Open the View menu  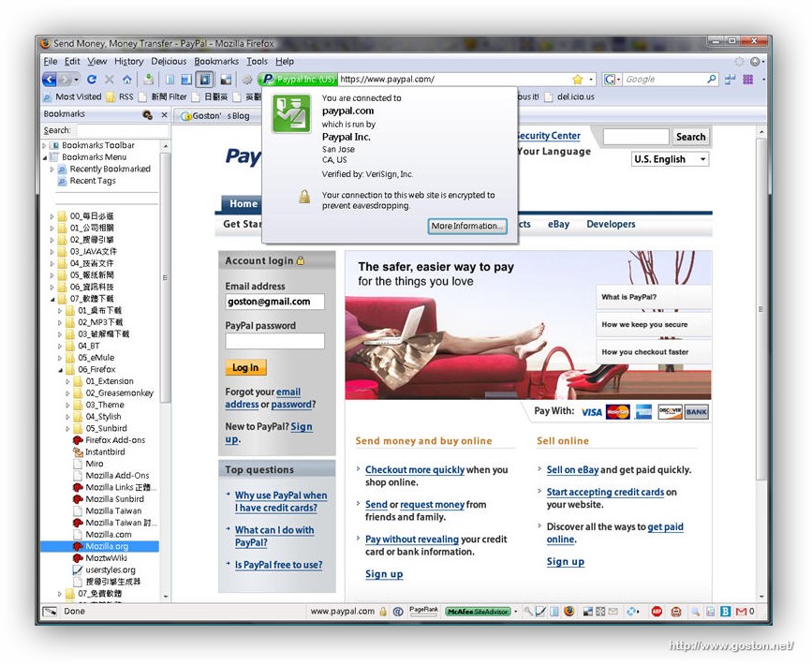pyautogui.click(x=96, y=62)
